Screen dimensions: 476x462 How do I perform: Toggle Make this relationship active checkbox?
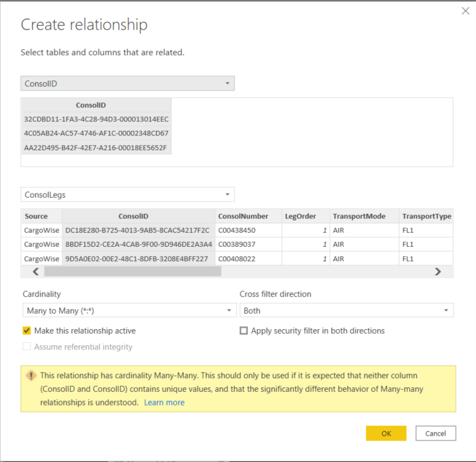[x=27, y=330]
